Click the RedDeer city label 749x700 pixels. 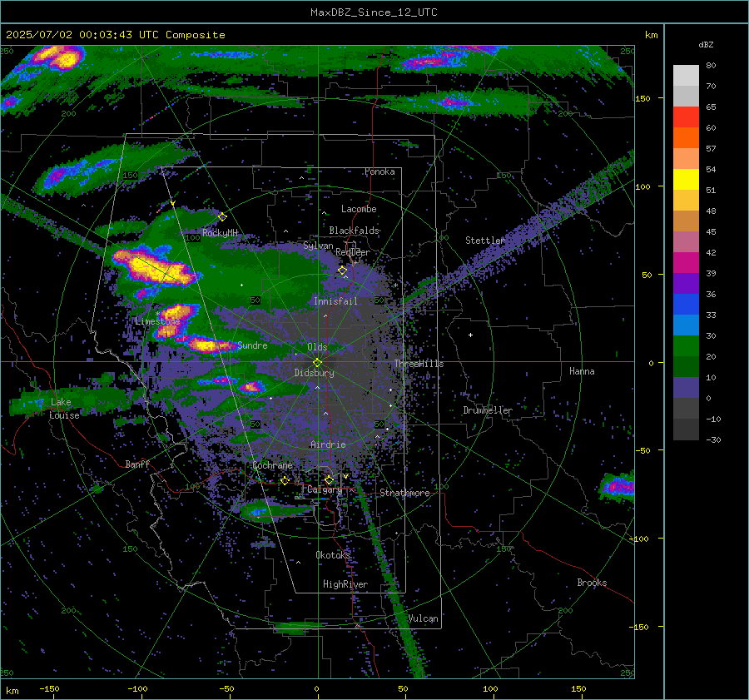point(353,252)
